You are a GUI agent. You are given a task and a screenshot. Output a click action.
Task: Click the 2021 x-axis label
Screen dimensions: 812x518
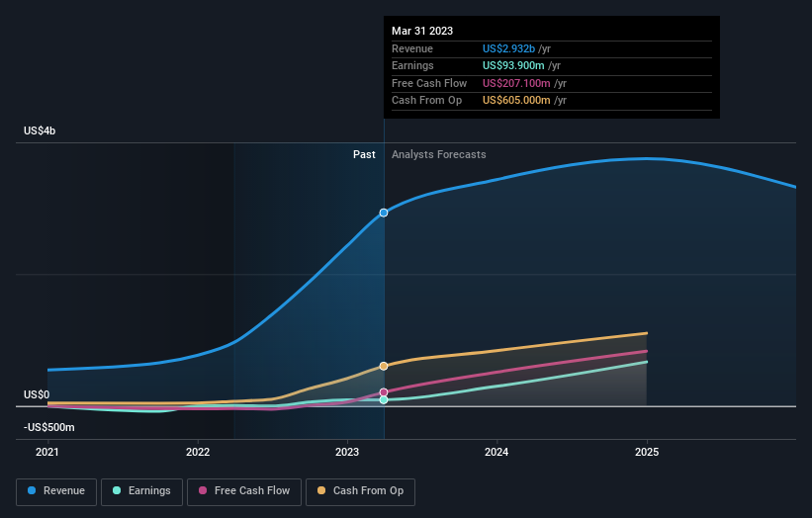(x=47, y=453)
